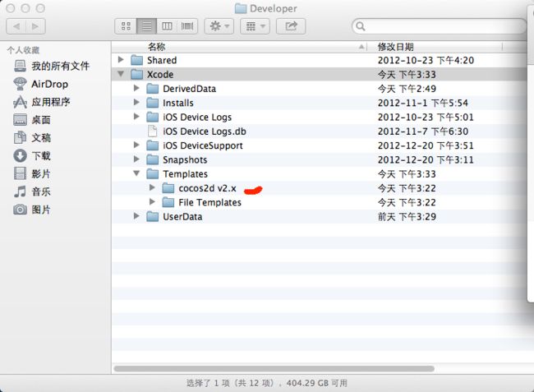The width and height of the screenshot is (534, 392).
Task: Expand the iOS Device Logs folder
Action: pos(136,117)
